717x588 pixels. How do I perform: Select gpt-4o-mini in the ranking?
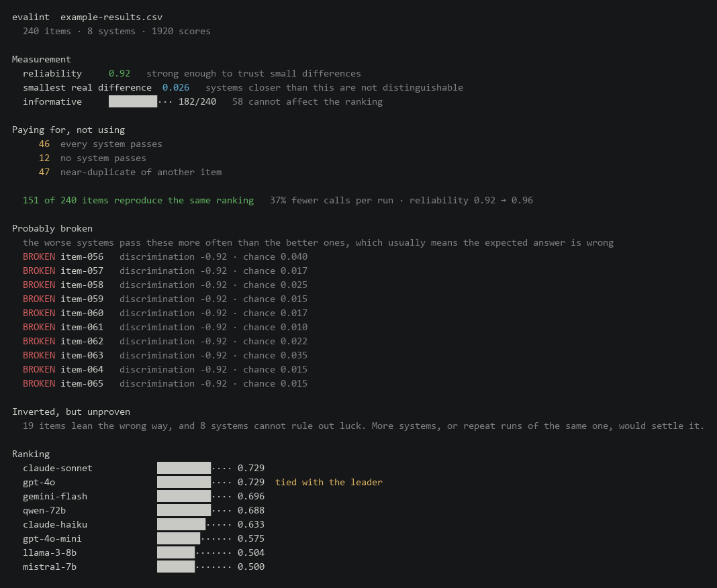coord(52,538)
